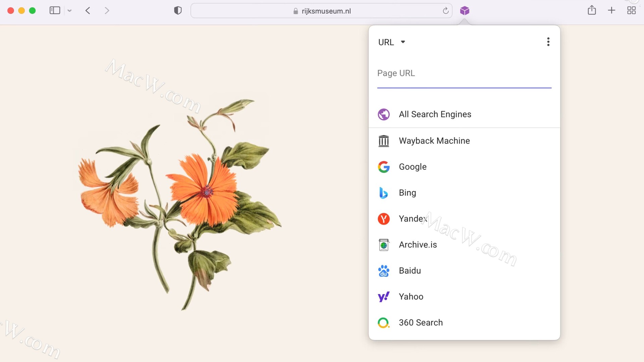Click the Wayback Machine pillar icon
This screenshot has width=644, height=362.
(384, 141)
